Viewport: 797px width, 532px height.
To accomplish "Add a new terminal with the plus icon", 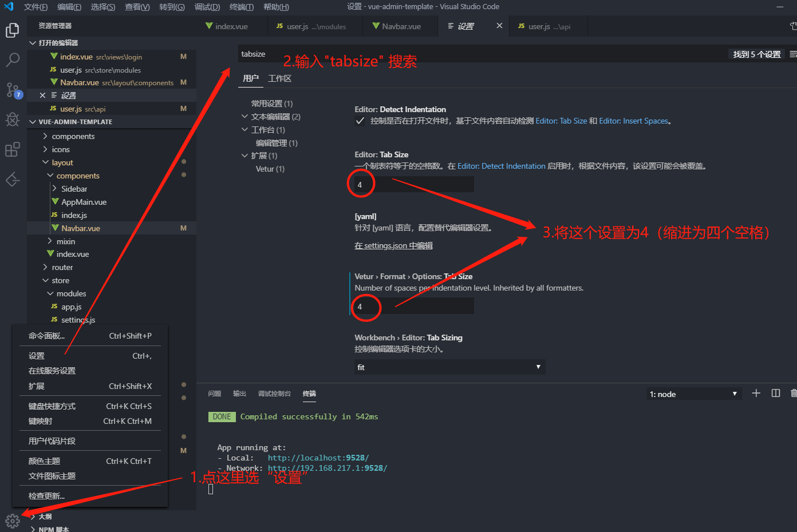I will point(756,393).
